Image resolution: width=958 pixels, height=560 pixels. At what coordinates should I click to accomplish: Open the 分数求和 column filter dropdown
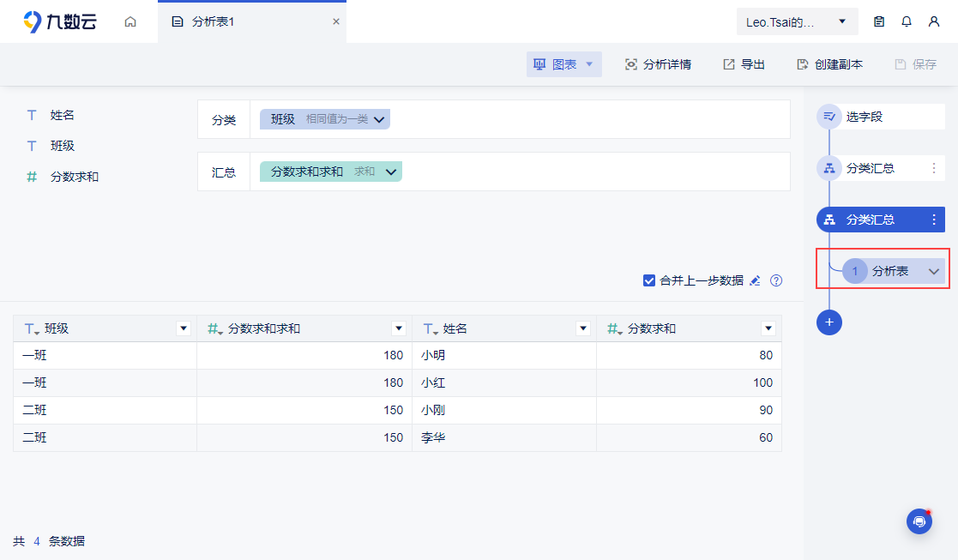click(x=768, y=328)
